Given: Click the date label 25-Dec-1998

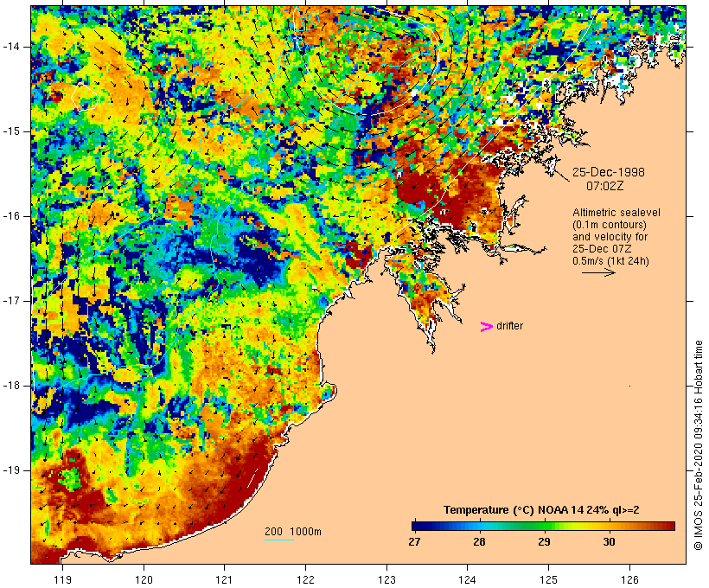Looking at the screenshot, I should (x=609, y=172).
